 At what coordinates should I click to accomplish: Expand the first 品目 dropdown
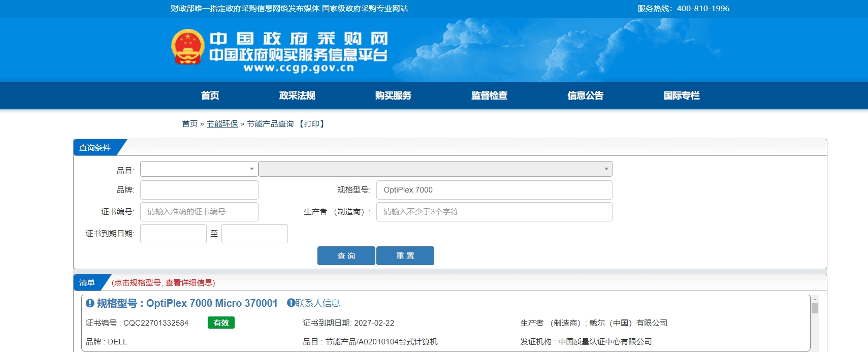[x=199, y=169]
